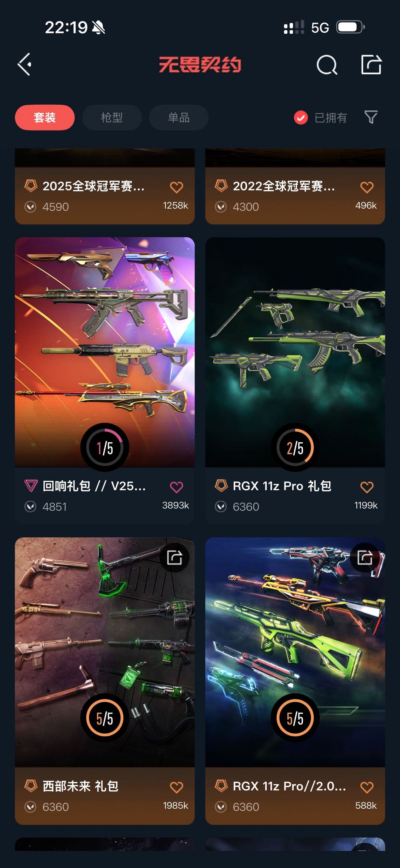Like the RGX 11z Pro 礼包 heart
This screenshot has width=400, height=868.
point(367,487)
